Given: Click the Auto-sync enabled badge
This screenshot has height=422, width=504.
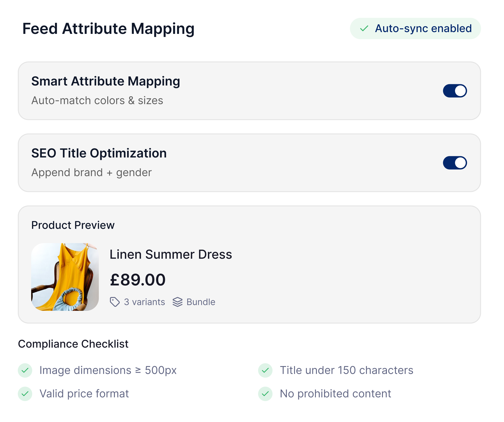Looking at the screenshot, I should click(x=415, y=29).
